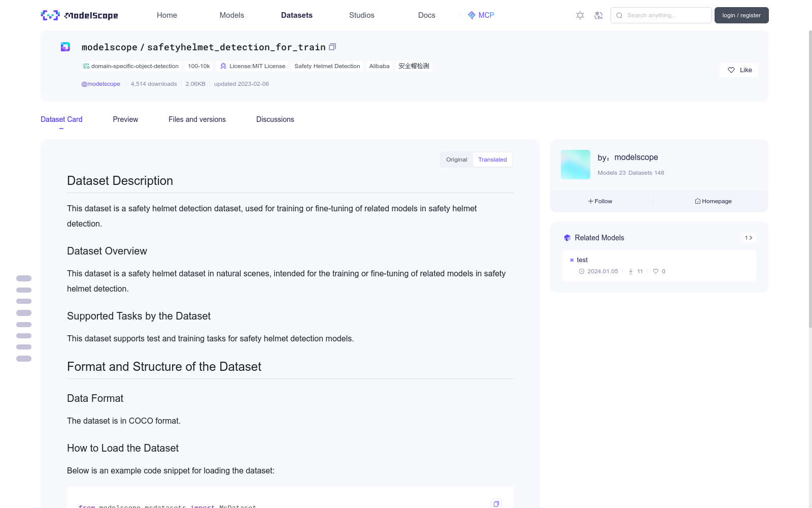Click the modelscope namespace in the dataset title

click(x=110, y=47)
